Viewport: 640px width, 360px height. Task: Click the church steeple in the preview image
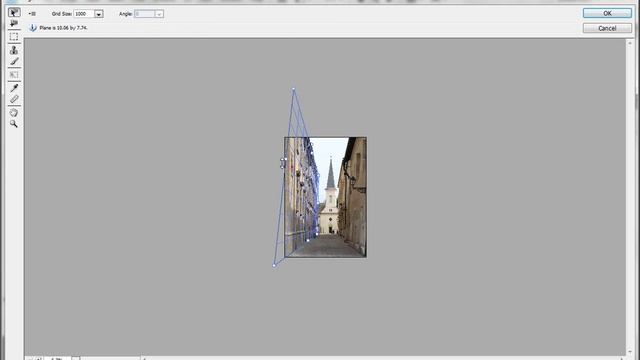click(331, 173)
